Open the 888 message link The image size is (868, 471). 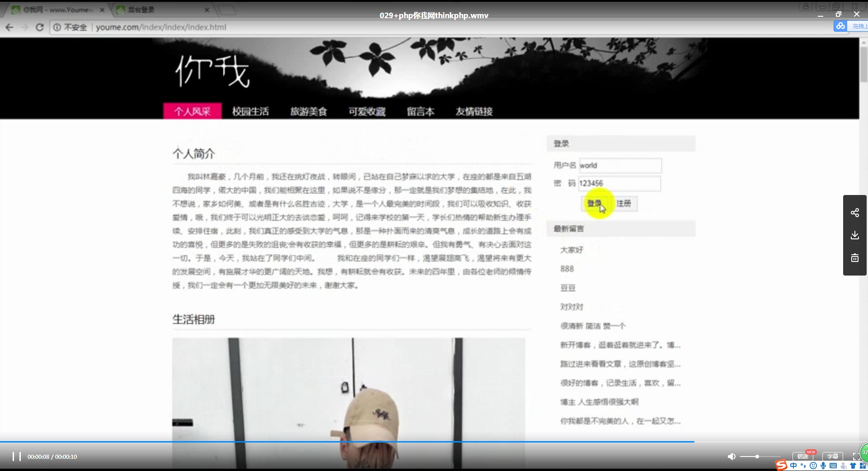(x=567, y=269)
